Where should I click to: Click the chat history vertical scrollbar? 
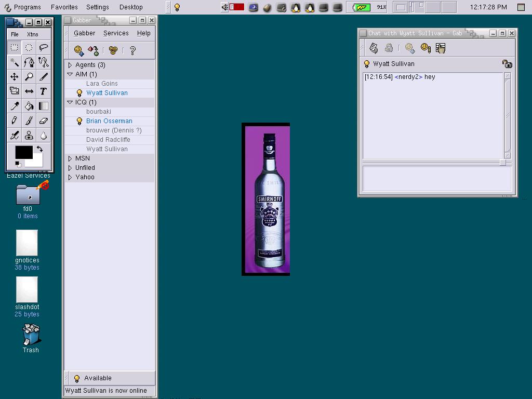coord(508,115)
